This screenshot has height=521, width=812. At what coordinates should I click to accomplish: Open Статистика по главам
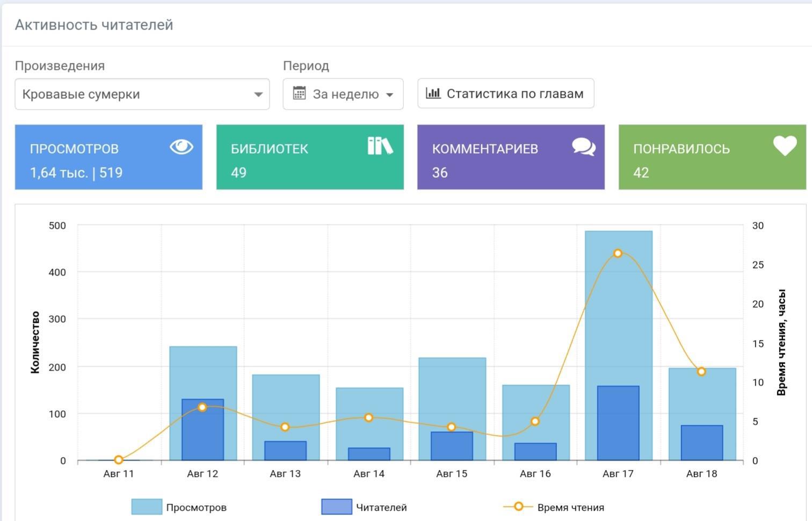(x=505, y=94)
